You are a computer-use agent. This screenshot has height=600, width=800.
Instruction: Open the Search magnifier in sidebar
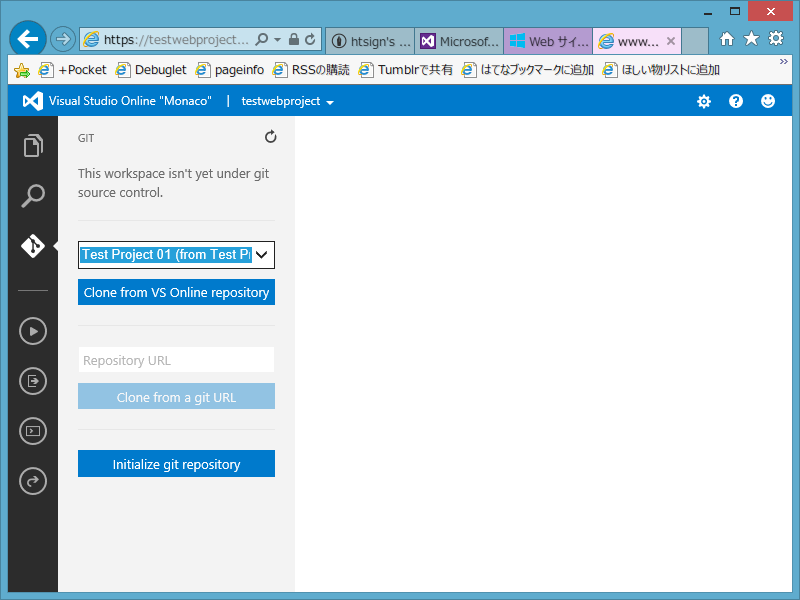[33, 196]
